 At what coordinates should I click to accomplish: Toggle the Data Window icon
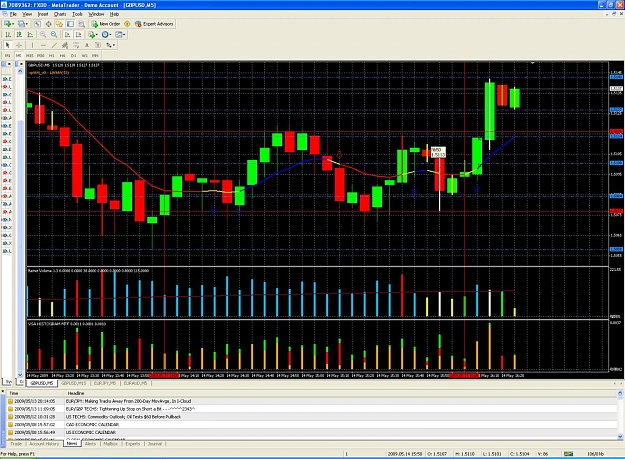point(49,24)
